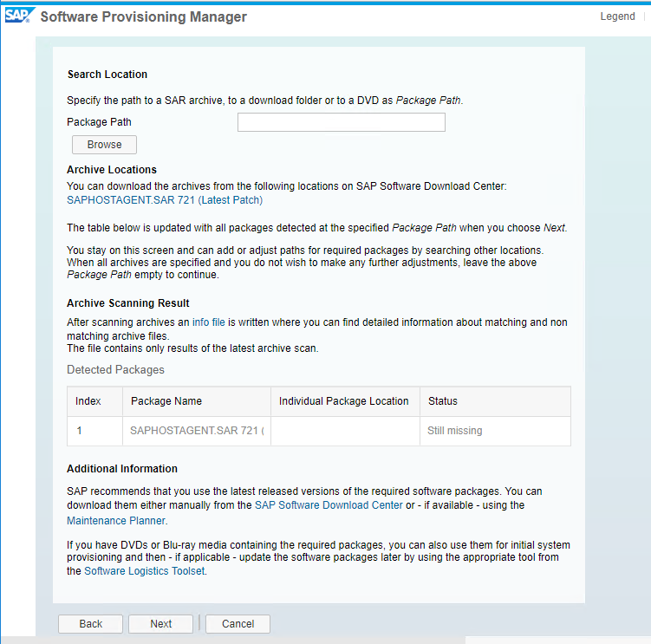The width and height of the screenshot is (651, 644).
Task: Click the Browse button
Action: (104, 145)
